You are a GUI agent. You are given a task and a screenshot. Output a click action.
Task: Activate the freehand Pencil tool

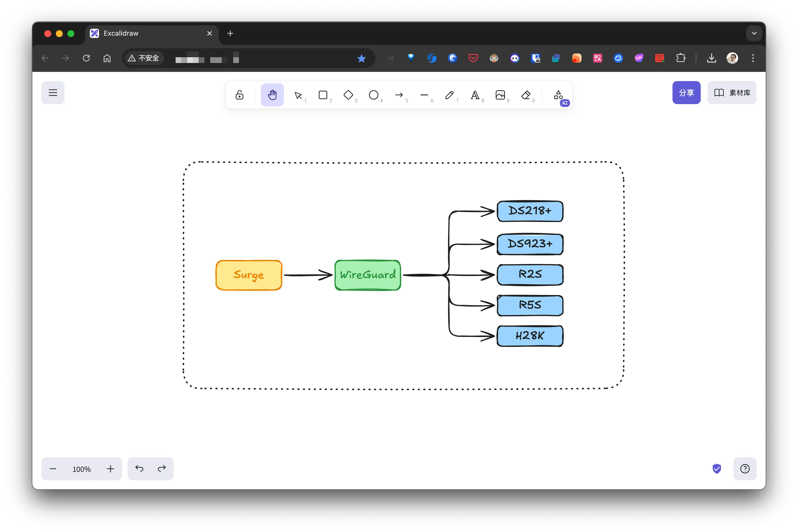click(449, 95)
